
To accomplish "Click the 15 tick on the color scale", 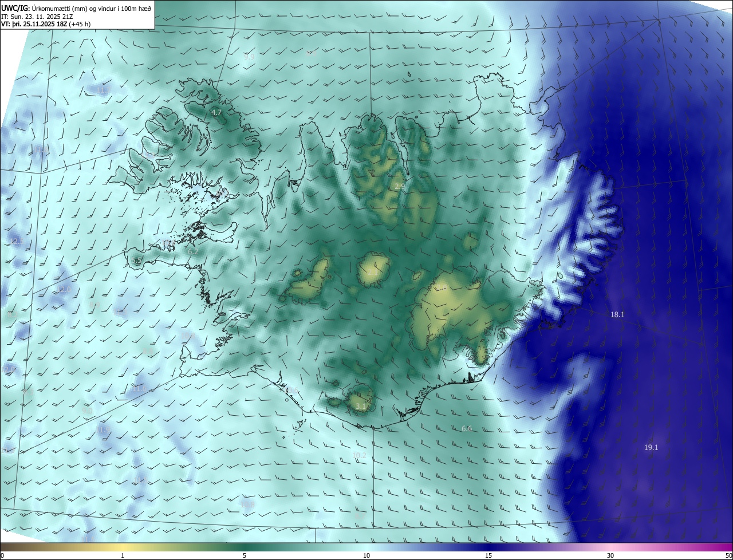I will point(488,555).
